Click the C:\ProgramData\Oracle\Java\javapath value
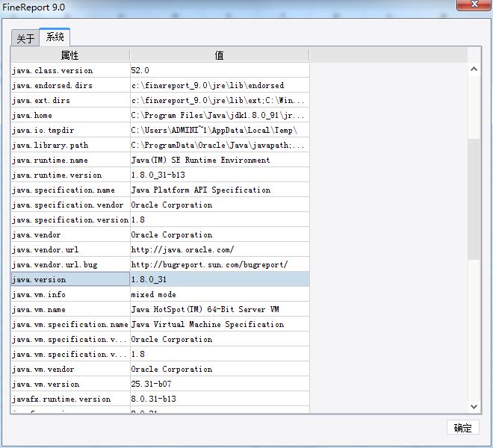This screenshot has height=448, width=493. (220, 145)
